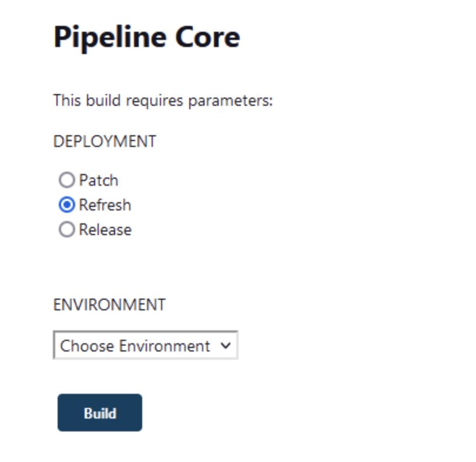Click the Patch option label text
Image resolution: width=476 pixels, height=462 pixels.
[98, 180]
